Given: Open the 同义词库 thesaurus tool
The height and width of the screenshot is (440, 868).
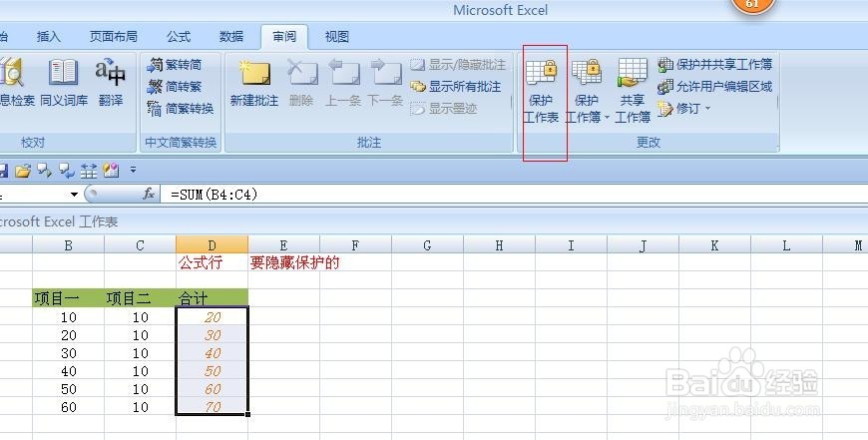Looking at the screenshot, I should click(64, 83).
